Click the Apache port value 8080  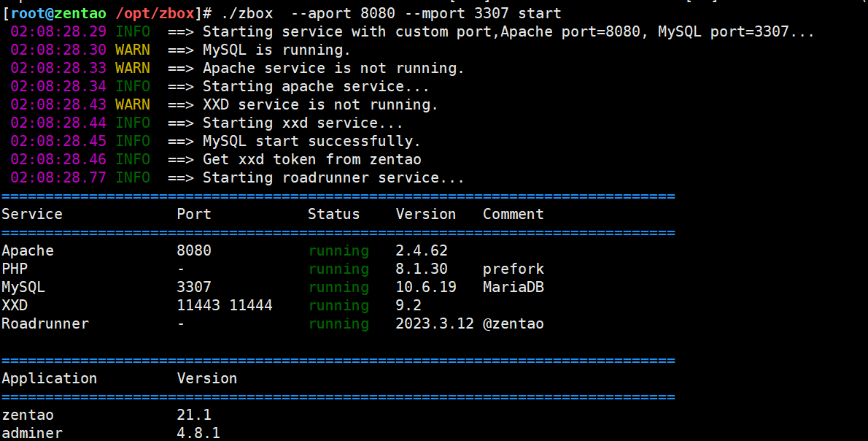click(194, 250)
